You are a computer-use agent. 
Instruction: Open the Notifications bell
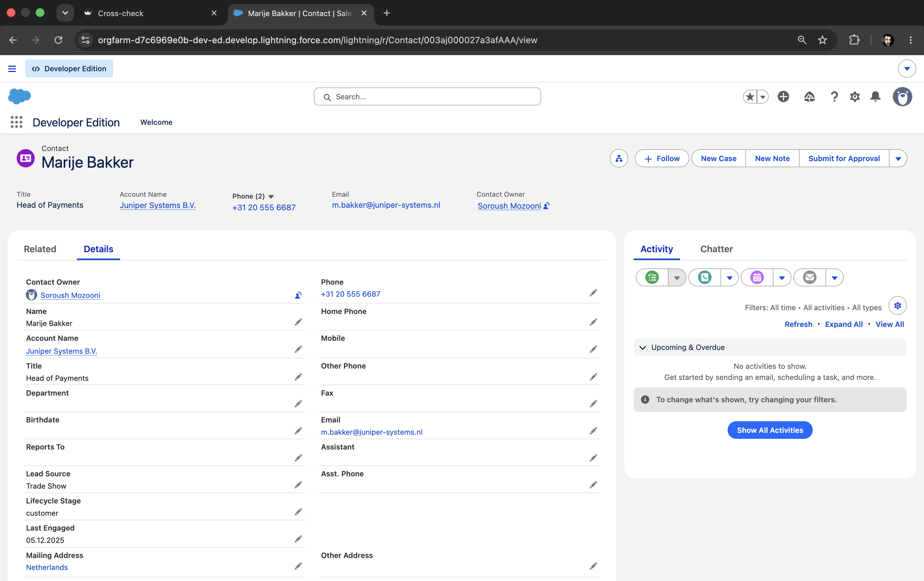[x=875, y=96]
